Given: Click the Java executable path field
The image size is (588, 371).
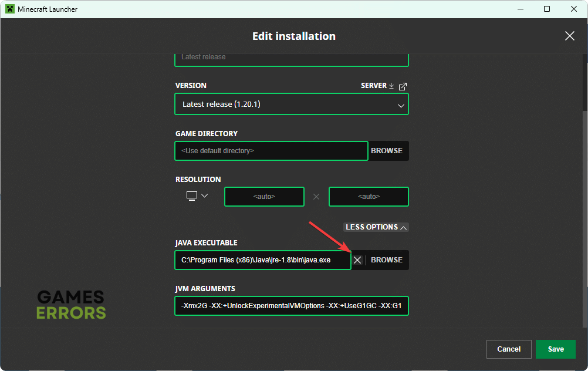Looking at the screenshot, I should tap(262, 260).
